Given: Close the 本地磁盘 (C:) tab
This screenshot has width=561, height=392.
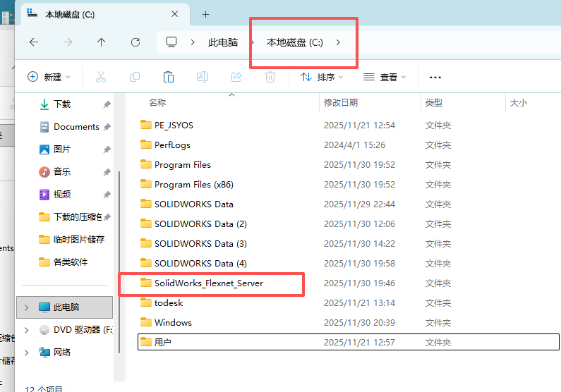Looking at the screenshot, I should pos(174,14).
